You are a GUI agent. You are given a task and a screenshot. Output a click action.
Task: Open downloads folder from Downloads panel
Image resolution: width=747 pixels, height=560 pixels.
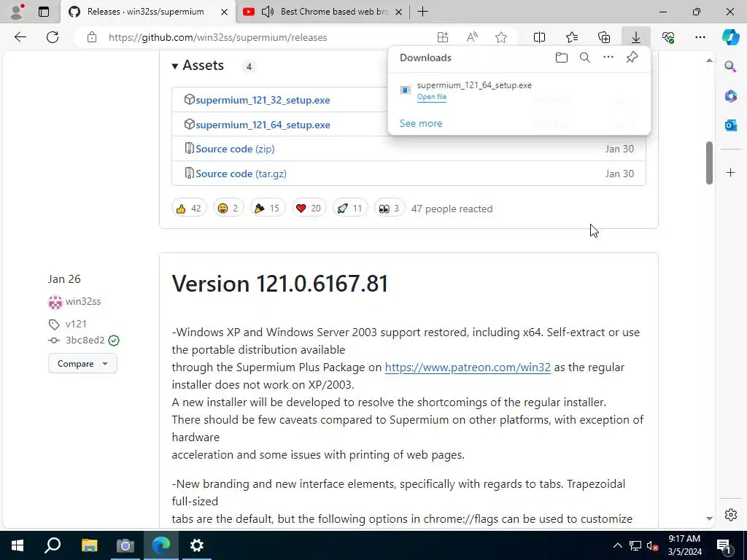tap(561, 58)
